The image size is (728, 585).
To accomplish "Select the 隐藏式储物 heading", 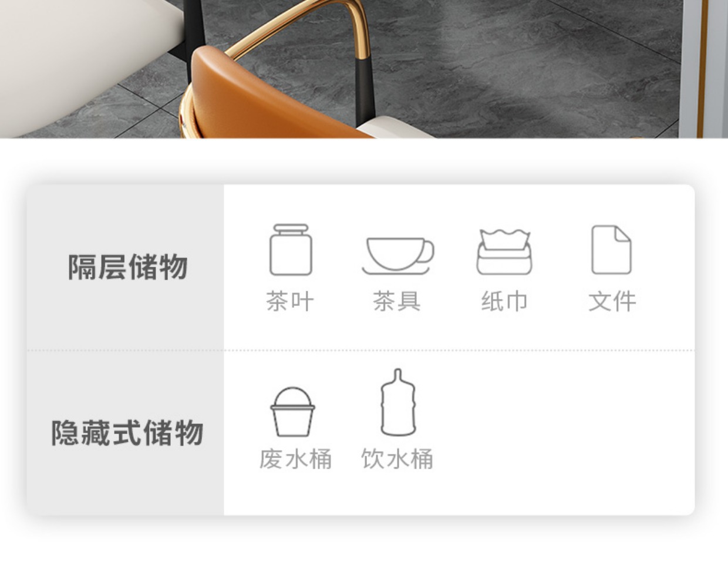I will [127, 433].
